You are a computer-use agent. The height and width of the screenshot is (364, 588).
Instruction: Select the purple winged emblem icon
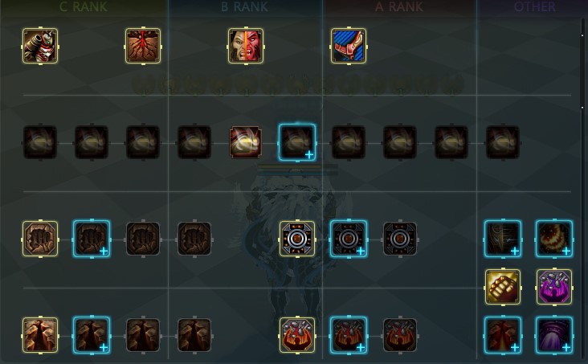(x=554, y=287)
